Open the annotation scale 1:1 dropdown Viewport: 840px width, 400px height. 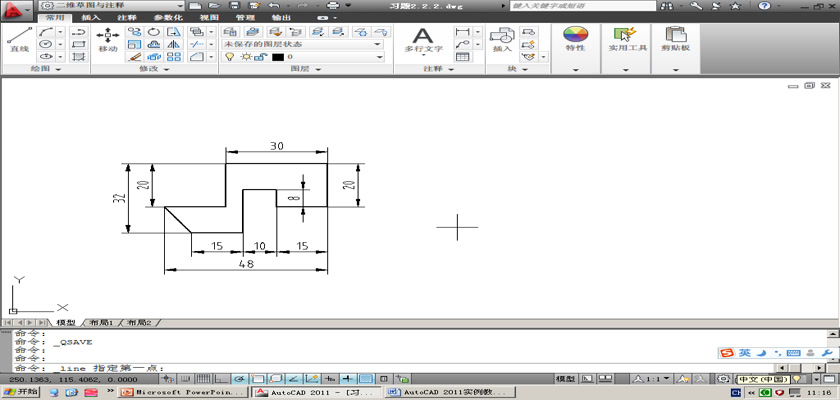(651, 379)
